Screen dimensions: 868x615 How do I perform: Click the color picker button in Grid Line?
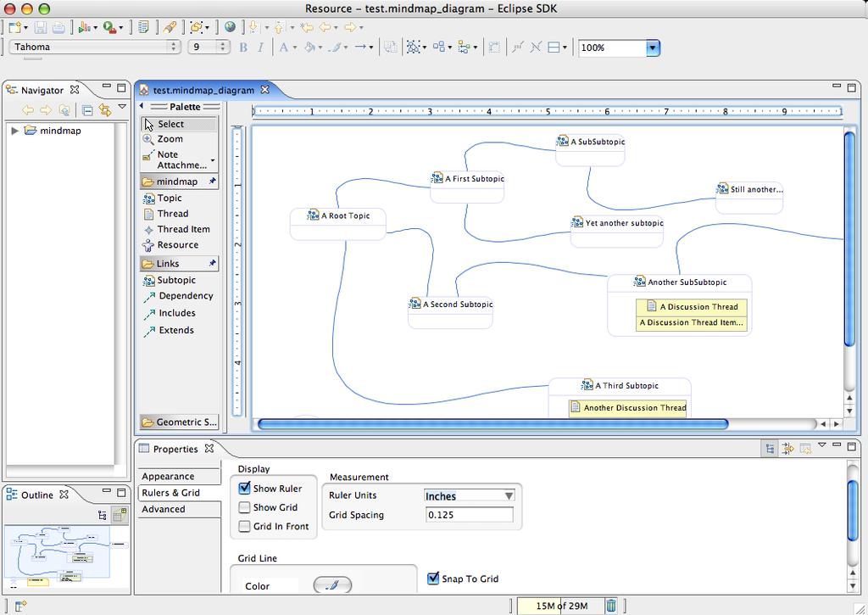point(332,584)
